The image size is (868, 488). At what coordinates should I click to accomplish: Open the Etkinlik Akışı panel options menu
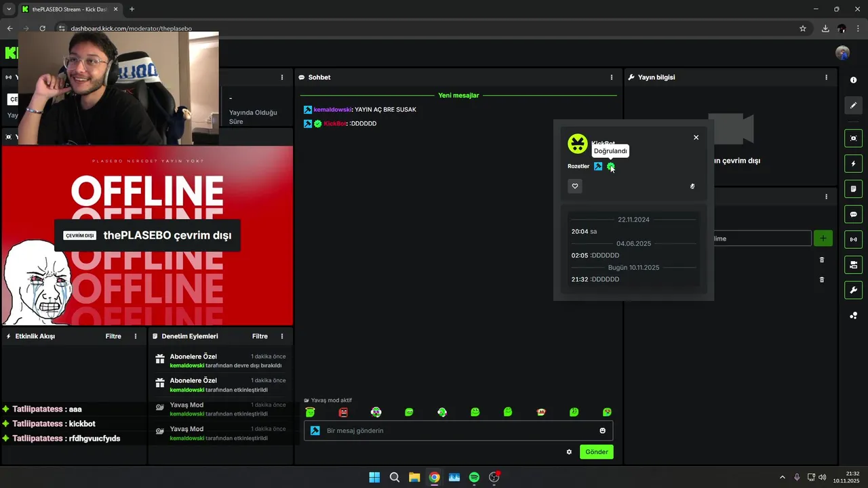(x=136, y=336)
